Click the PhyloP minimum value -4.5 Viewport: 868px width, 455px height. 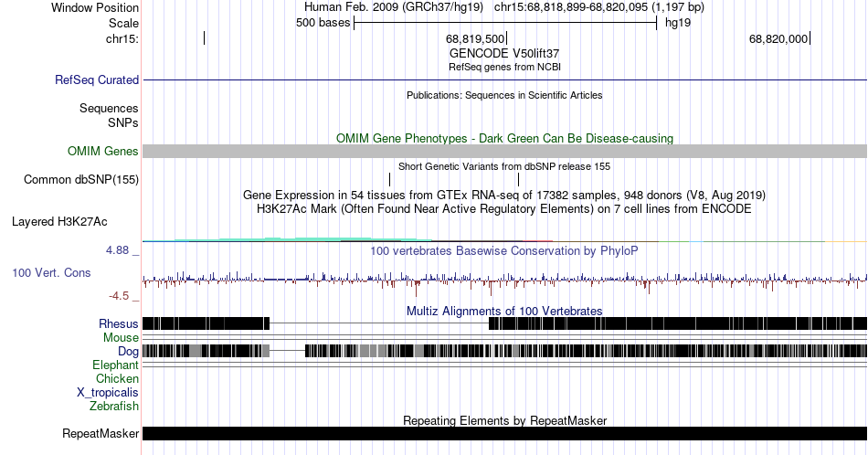(x=119, y=296)
